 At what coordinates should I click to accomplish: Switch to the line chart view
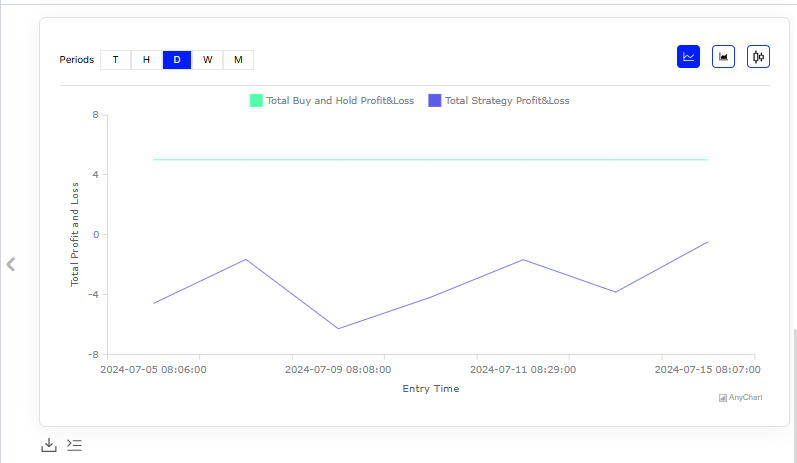click(x=688, y=57)
